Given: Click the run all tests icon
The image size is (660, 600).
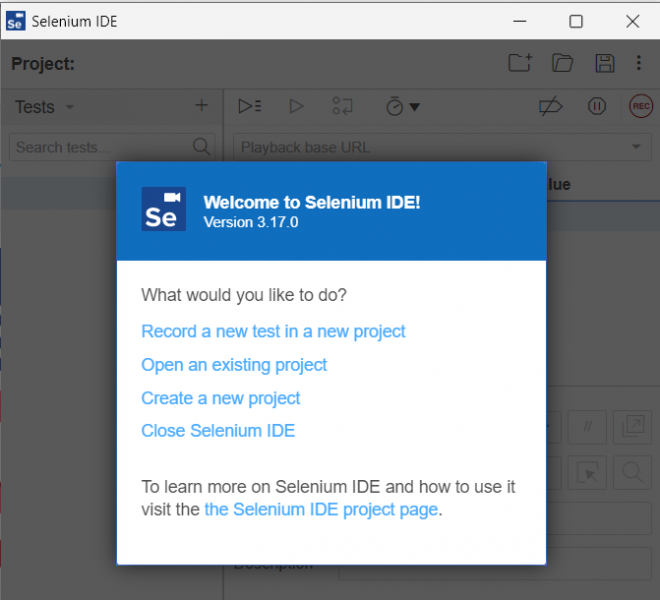Looking at the screenshot, I should [x=249, y=106].
